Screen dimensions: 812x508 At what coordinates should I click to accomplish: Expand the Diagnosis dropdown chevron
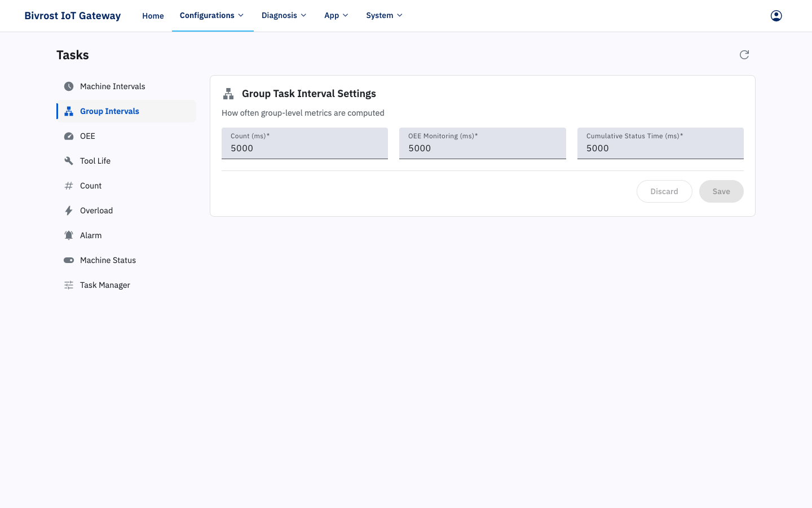click(x=303, y=16)
